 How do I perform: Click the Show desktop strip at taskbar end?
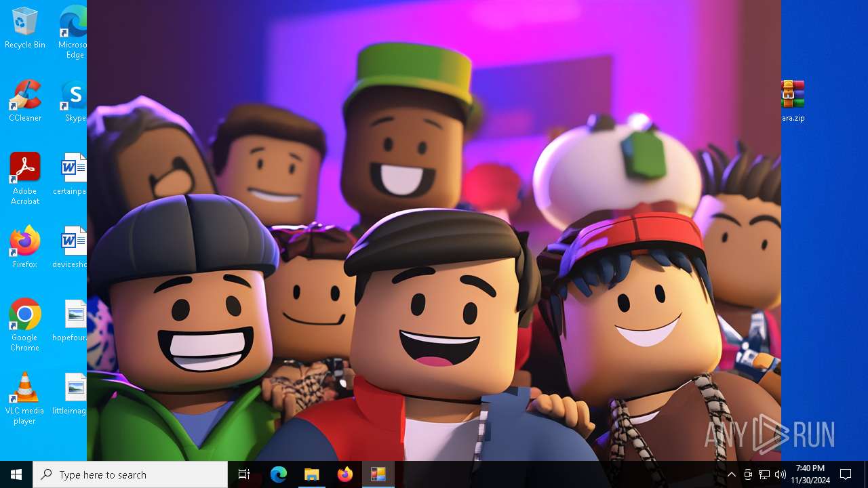[x=866, y=474]
